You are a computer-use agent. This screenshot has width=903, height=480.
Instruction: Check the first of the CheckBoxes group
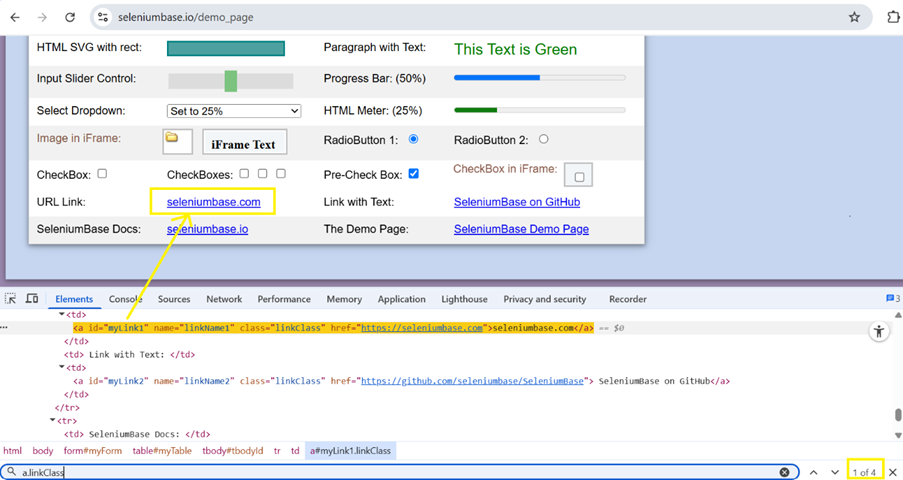pyautogui.click(x=244, y=173)
